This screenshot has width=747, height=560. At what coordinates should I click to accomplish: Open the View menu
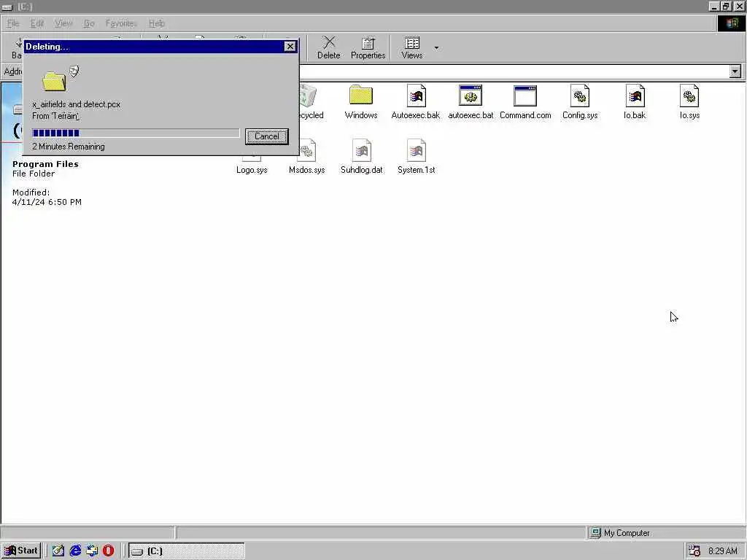(63, 23)
